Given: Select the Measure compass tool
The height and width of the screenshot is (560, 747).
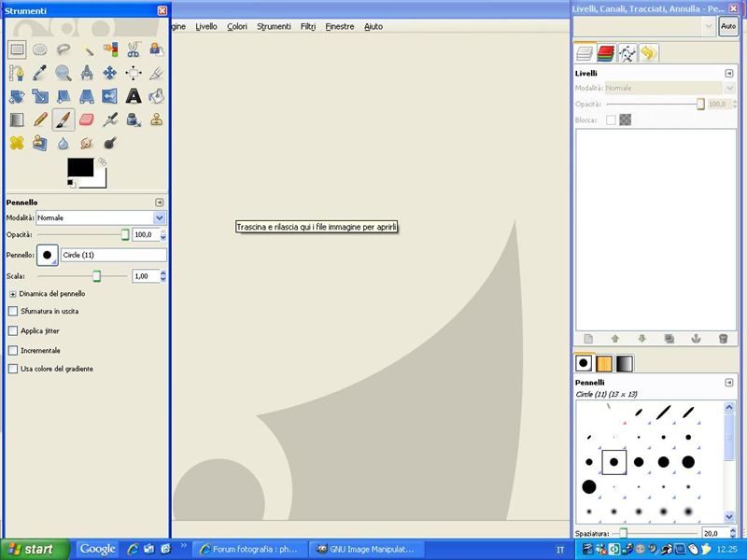Looking at the screenshot, I should point(87,73).
